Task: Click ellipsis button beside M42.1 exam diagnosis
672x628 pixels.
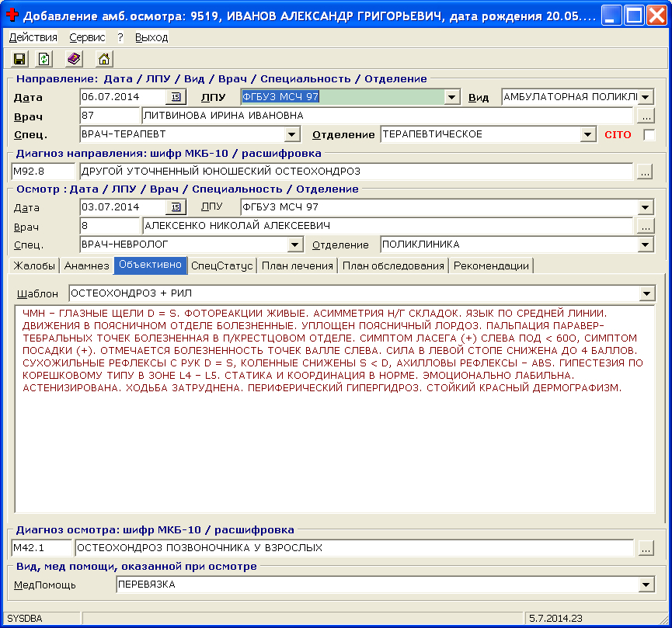Action: (646, 549)
